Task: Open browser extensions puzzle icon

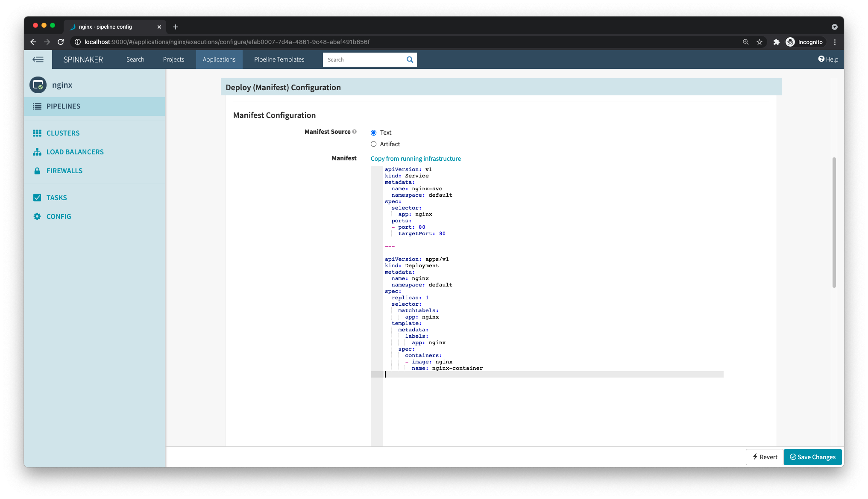Action: 777,42
